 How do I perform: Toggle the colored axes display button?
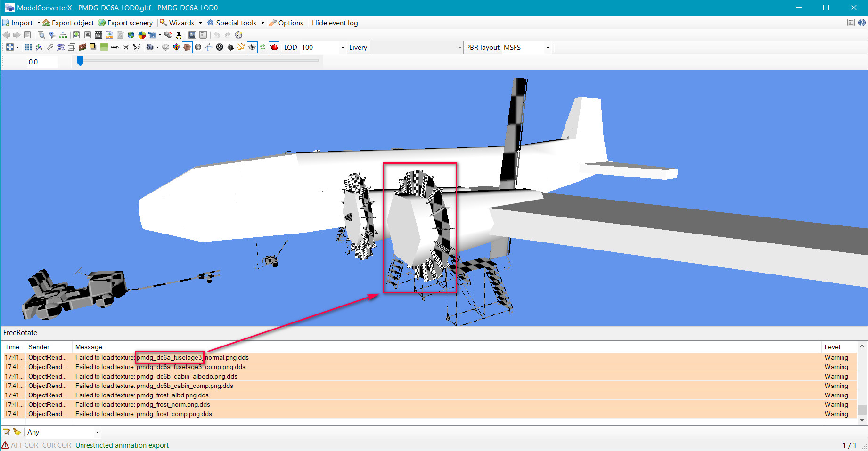click(39, 47)
